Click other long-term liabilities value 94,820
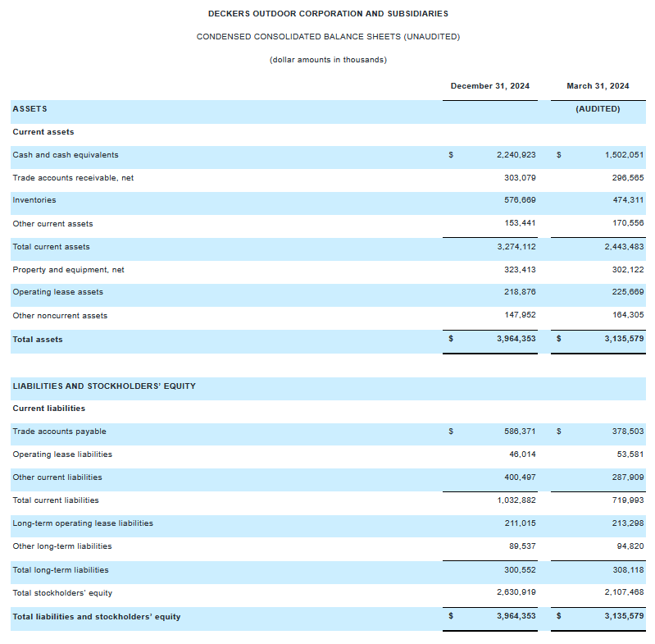This screenshot has height=644, width=655. [x=630, y=546]
